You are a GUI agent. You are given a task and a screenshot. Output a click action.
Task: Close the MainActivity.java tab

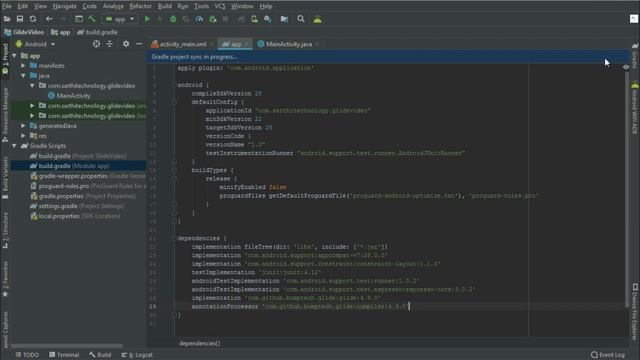click(317, 44)
